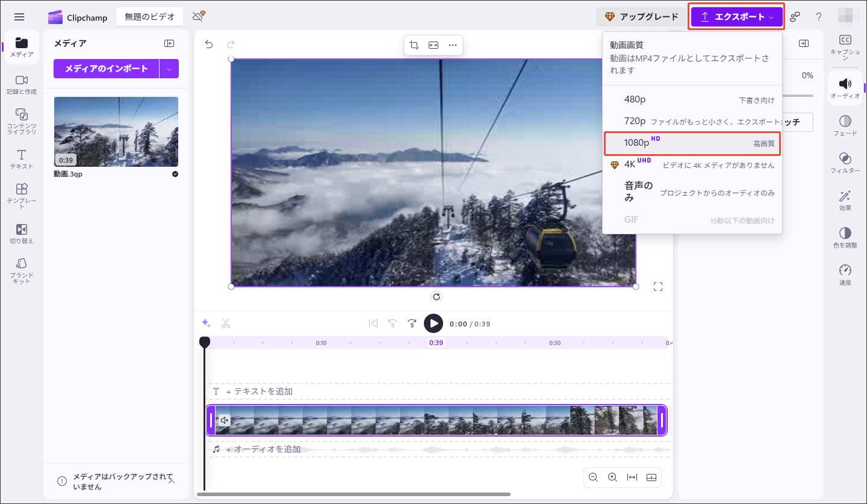Image resolution: width=867 pixels, height=504 pixels.
Task: Select the crop tool above preview
Action: (414, 45)
